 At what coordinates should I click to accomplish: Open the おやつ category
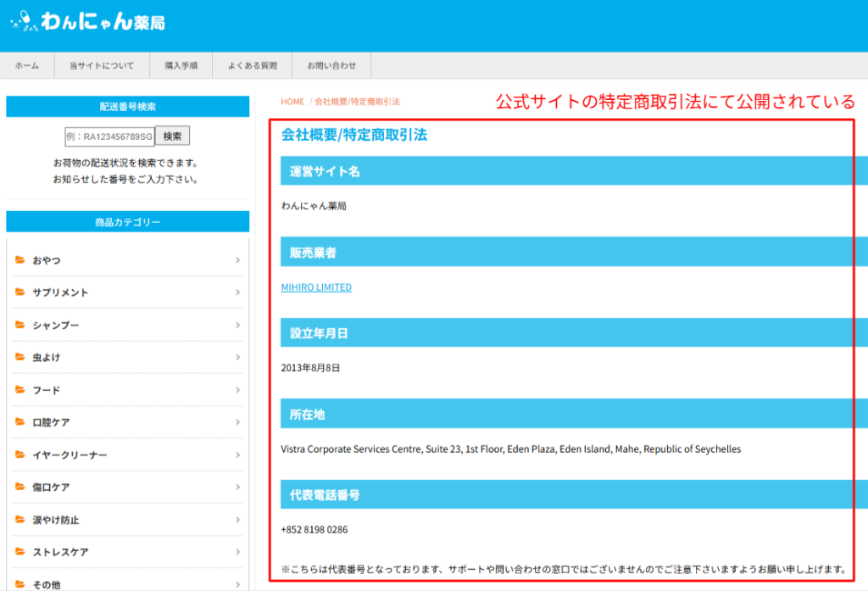(127, 259)
